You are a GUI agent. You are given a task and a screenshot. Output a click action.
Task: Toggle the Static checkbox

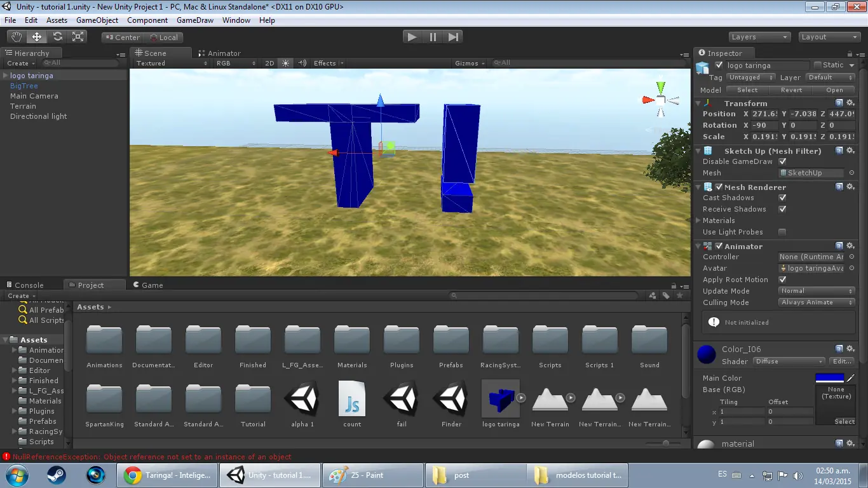817,65
